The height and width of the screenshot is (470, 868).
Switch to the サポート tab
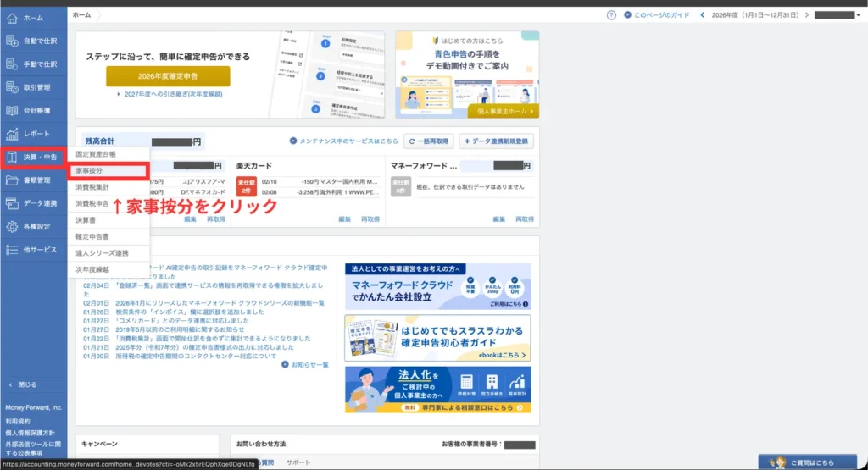coord(298,462)
